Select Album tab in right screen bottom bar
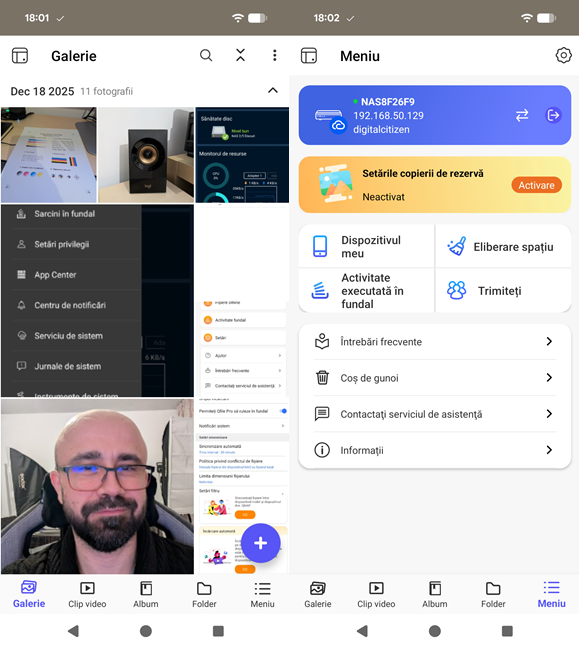The image size is (579, 648). tap(435, 594)
